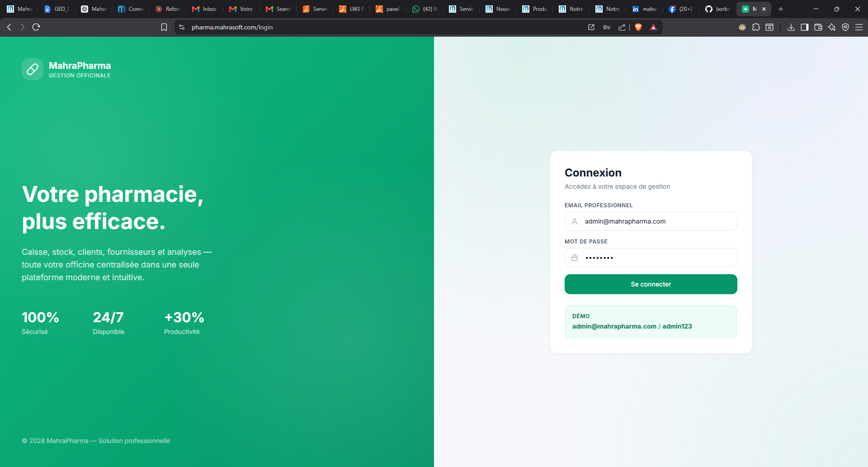Restore down the browser window

837,9
